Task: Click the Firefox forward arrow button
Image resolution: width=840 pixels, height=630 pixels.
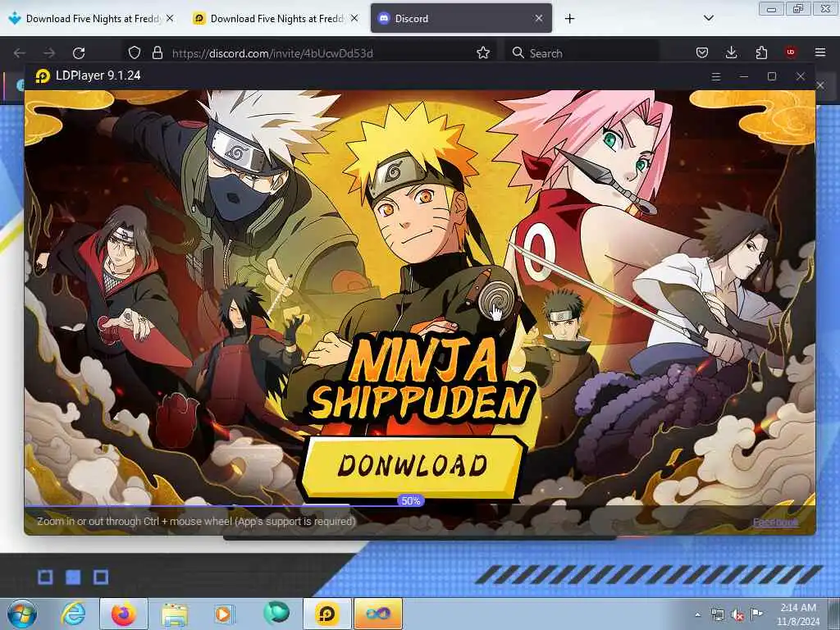Action: [49, 53]
